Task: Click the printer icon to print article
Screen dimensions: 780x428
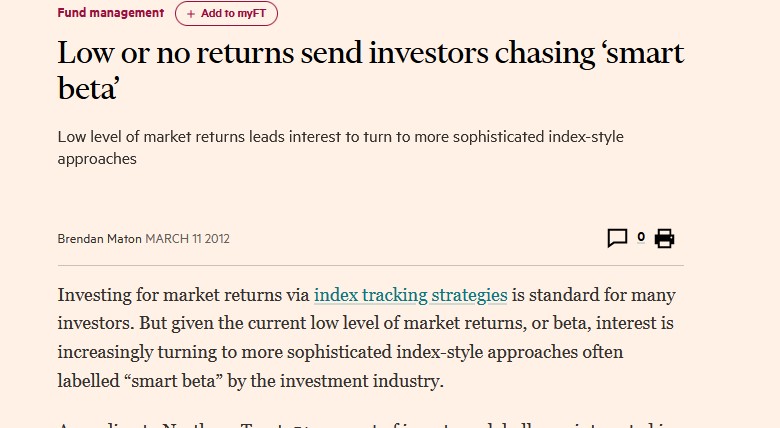Action: point(664,238)
